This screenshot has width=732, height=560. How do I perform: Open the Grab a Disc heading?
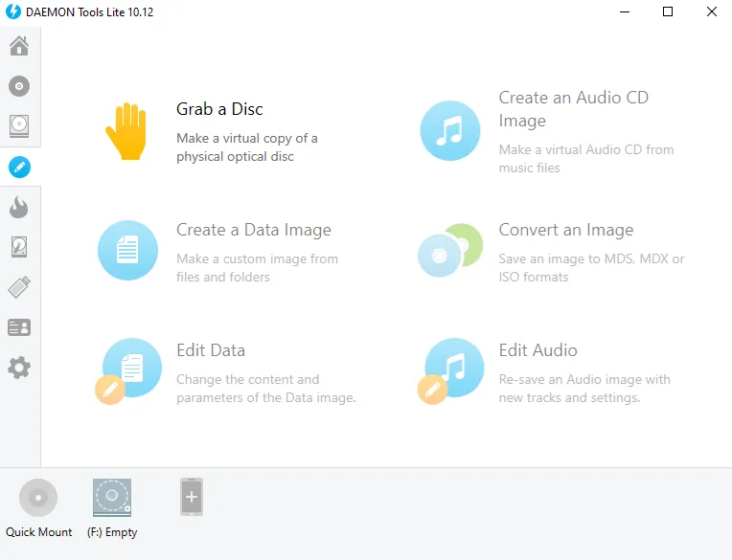pyautogui.click(x=219, y=109)
